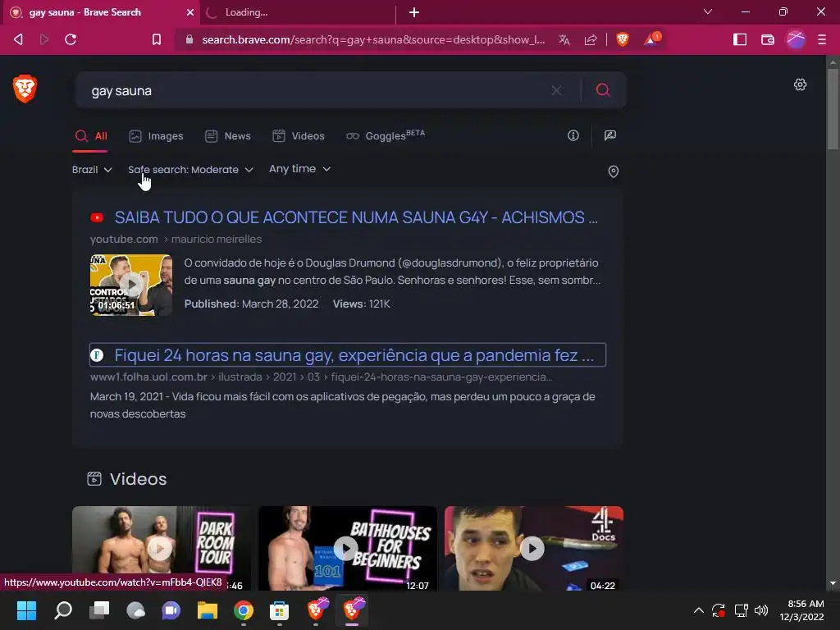
Task: Play the 4 Docs video 04:22
Action: 533,548
